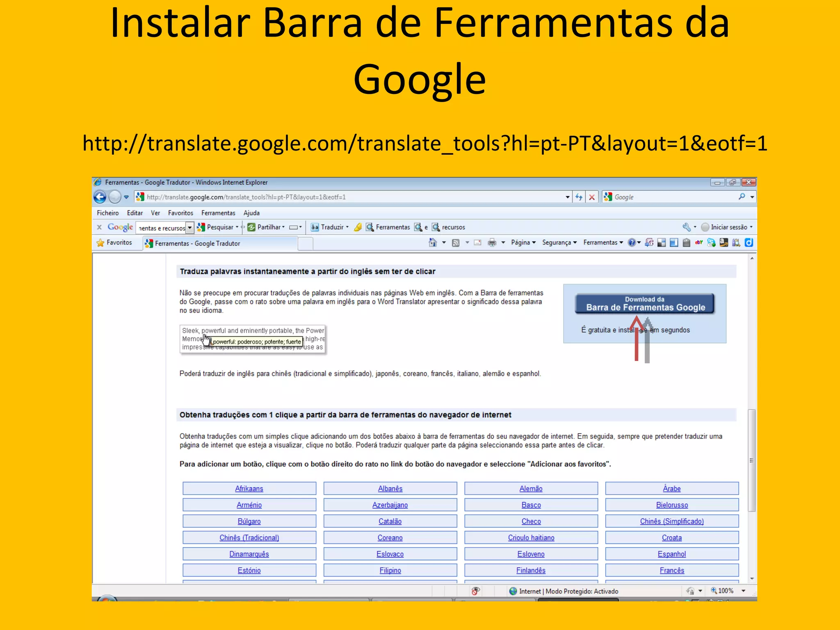Click the Chinês (Simplificado) link
Screen dimensions: 840x630
(x=672, y=521)
